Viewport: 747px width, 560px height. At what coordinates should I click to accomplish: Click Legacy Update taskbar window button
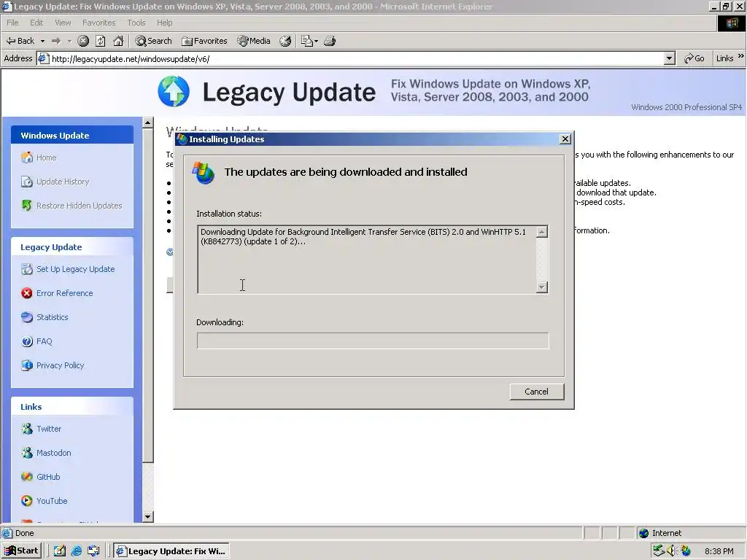point(171,551)
